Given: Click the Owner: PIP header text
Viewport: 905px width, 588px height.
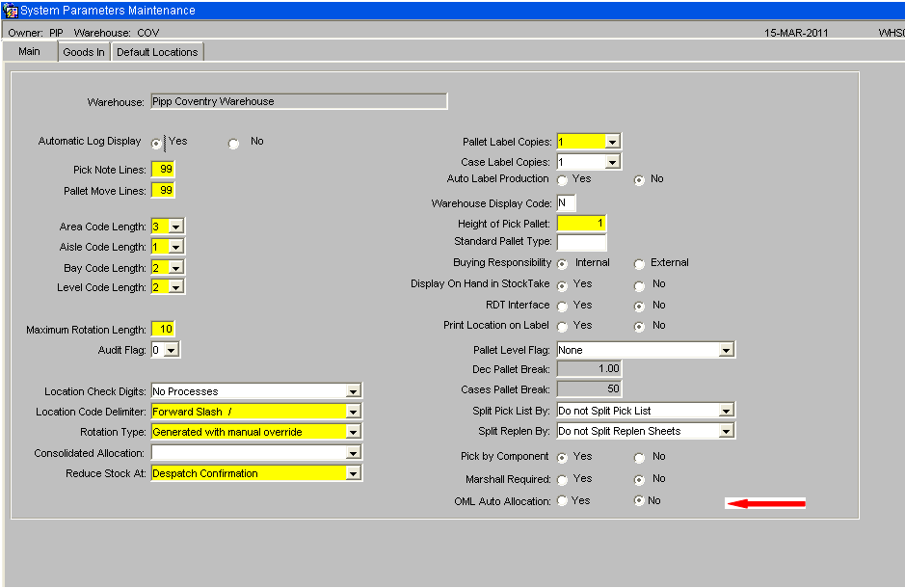Looking at the screenshot, I should coord(36,33).
